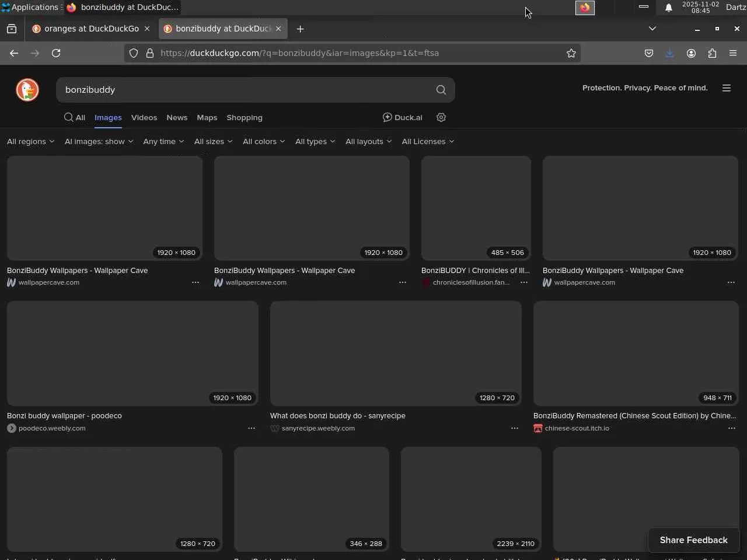Expand the All regions filter
The width and height of the screenshot is (747, 560).
point(30,141)
